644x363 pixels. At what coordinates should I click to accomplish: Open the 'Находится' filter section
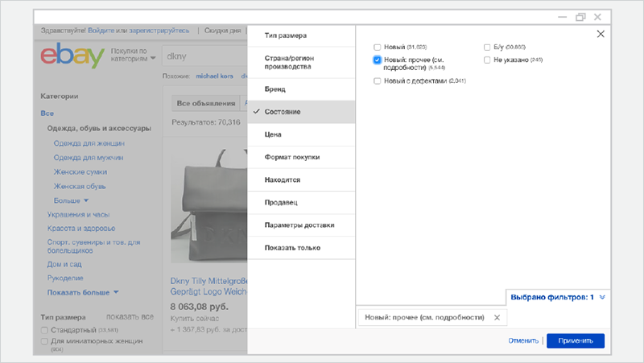click(x=301, y=179)
